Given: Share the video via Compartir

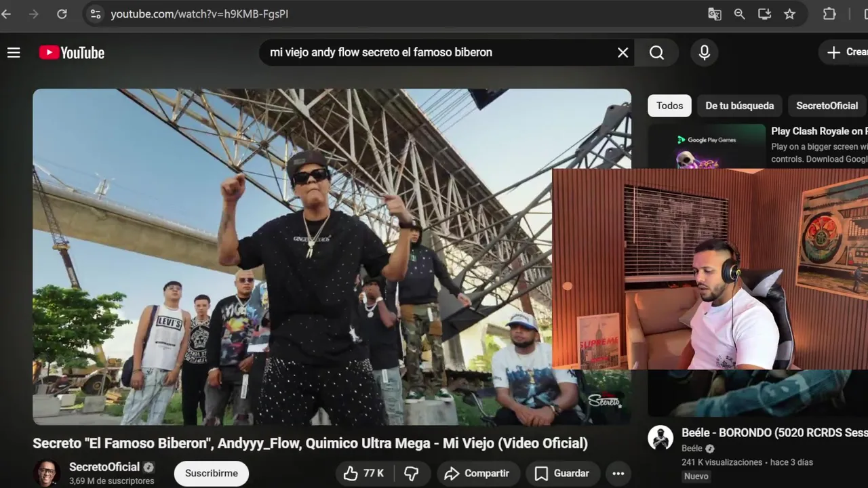Looking at the screenshot, I should [477, 473].
